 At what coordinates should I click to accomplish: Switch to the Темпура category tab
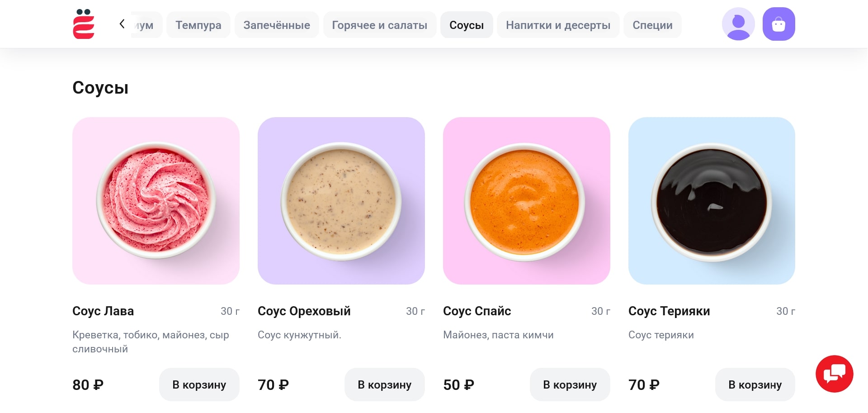tap(198, 25)
